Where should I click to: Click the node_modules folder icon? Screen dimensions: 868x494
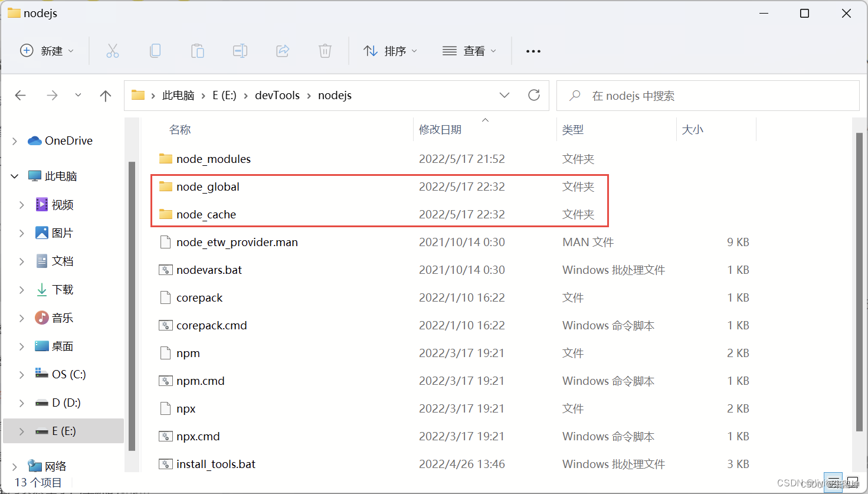[166, 159]
